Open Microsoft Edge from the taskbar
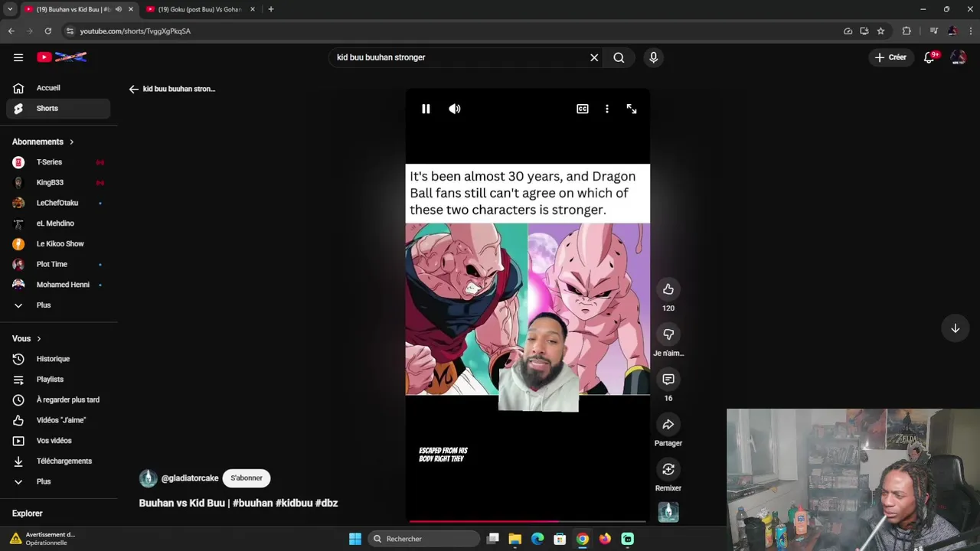Screen dimensions: 980x551 click(537, 539)
